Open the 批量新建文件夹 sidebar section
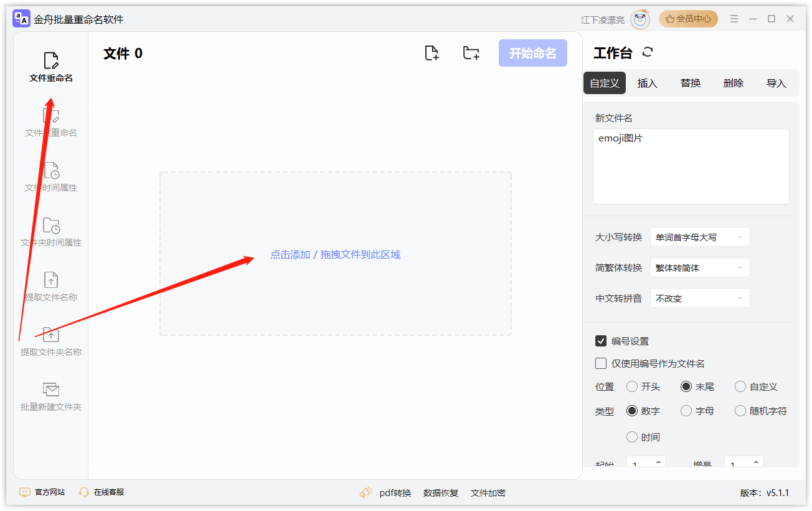Image resolution: width=812 pixels, height=511 pixels. pyautogui.click(x=51, y=396)
